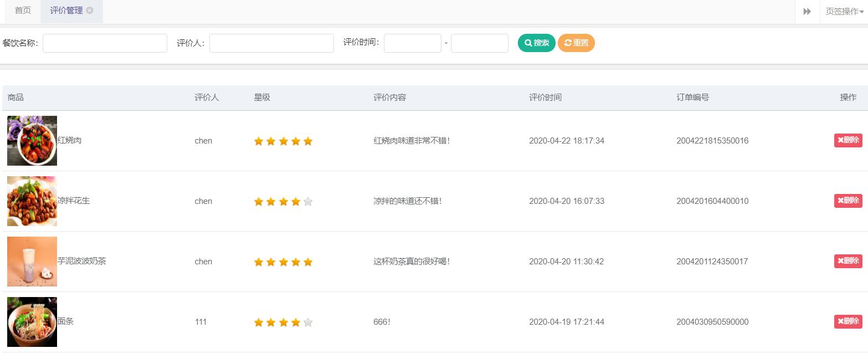Image resolution: width=868 pixels, height=353 pixels.
Task: Click reviewer chen in the 芋泥波波奶茶 row
Action: [x=203, y=262]
